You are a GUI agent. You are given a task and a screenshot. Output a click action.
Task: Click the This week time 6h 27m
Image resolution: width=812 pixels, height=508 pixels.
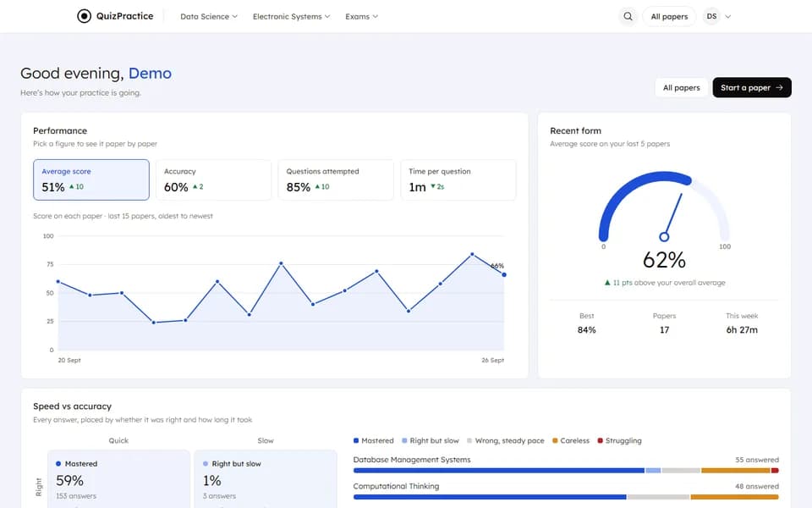pos(742,329)
